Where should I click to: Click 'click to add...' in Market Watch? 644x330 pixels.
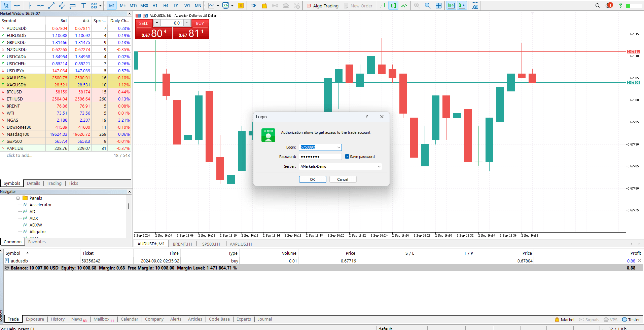[20, 155]
